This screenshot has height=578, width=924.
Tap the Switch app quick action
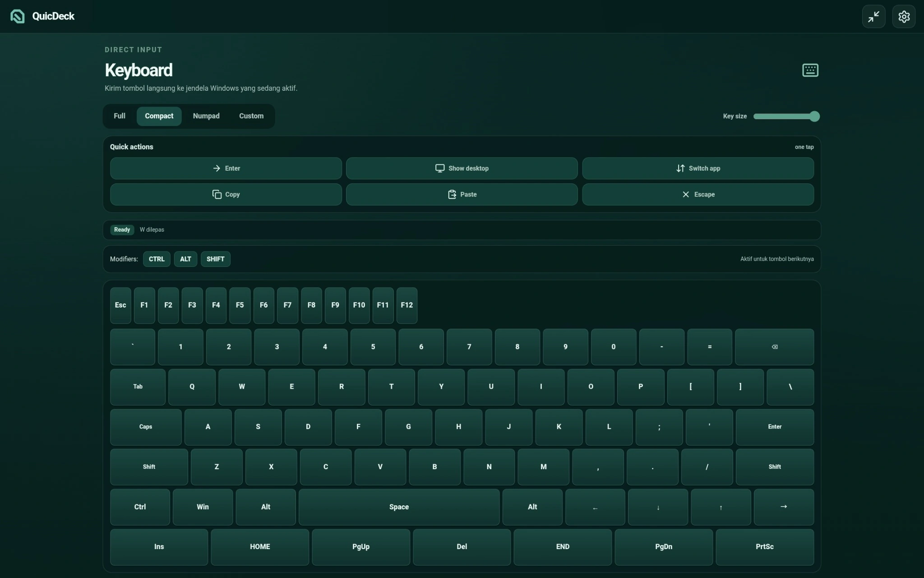click(x=698, y=168)
